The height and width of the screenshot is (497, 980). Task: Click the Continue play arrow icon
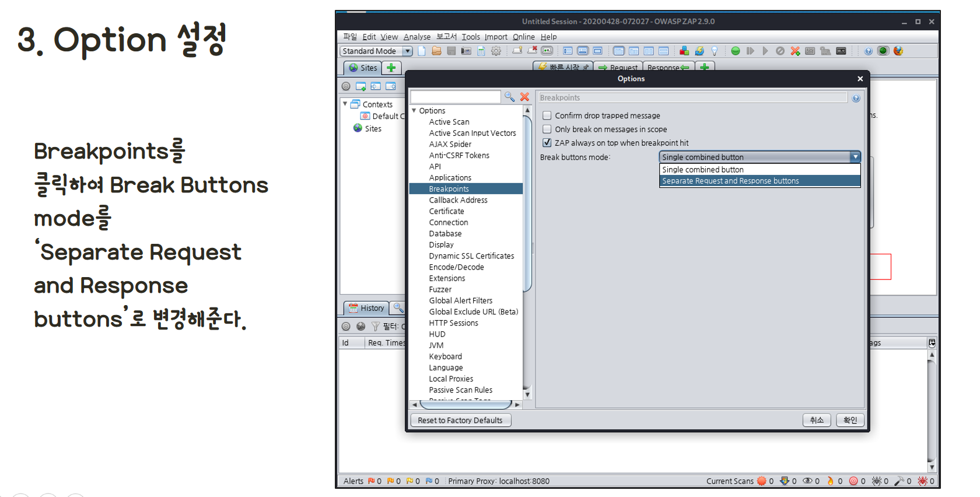(765, 51)
